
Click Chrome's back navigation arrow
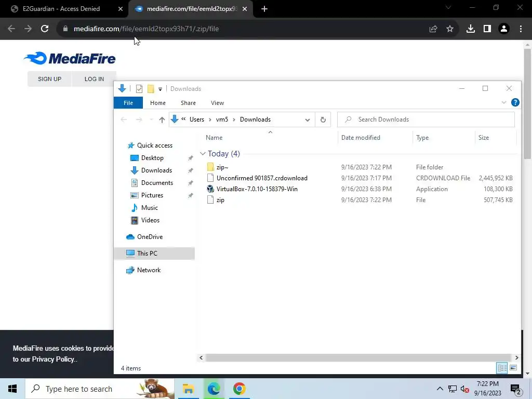(11, 29)
